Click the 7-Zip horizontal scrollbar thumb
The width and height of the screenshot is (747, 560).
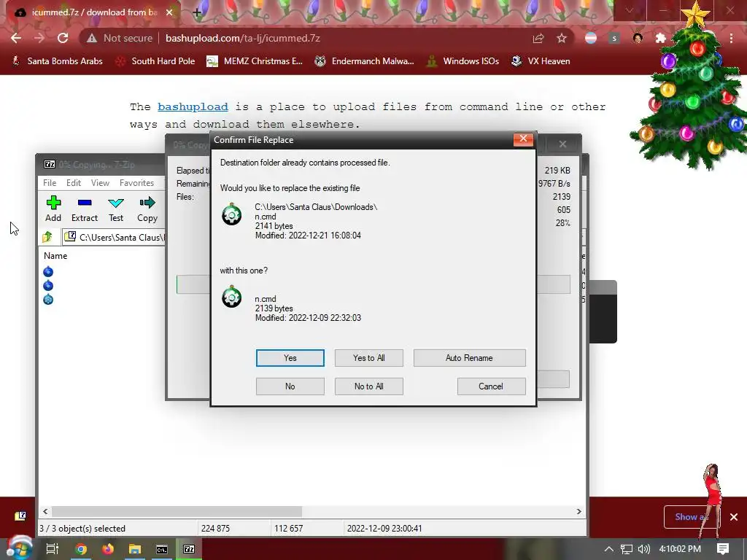(x=177, y=511)
